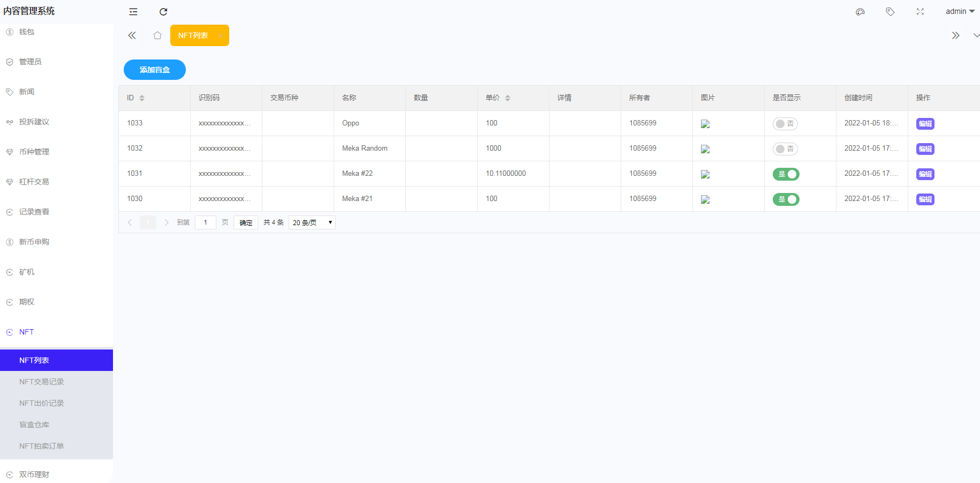Image resolution: width=980 pixels, height=483 pixels.
Task: Disable display toggle for Meka #22
Action: point(786,174)
